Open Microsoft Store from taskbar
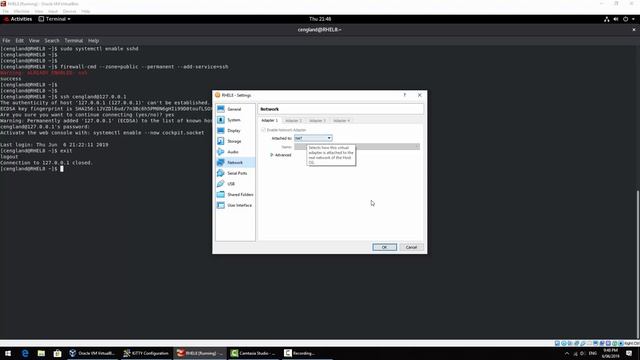The image size is (640, 360). pos(58,353)
